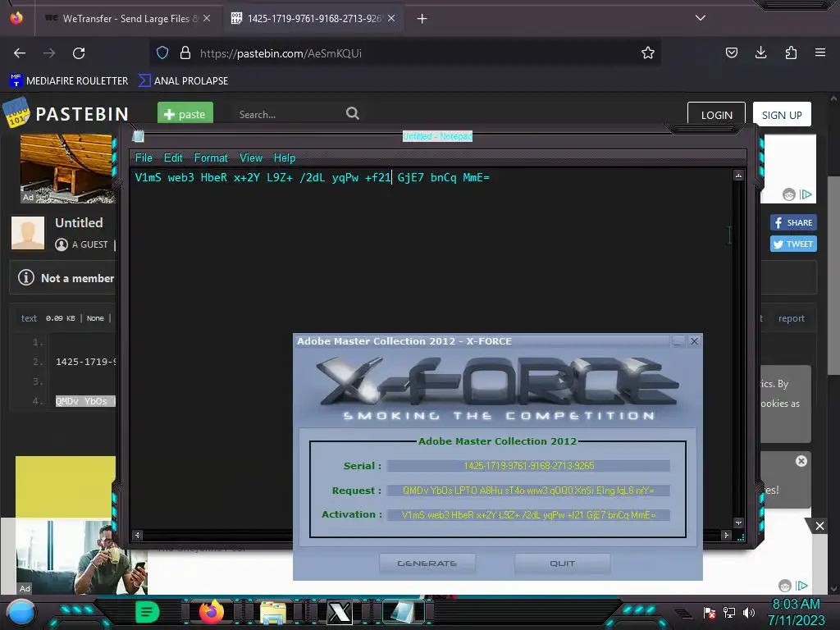The image size is (840, 630).
Task: Bookmark this page with the star
Action: (x=648, y=52)
